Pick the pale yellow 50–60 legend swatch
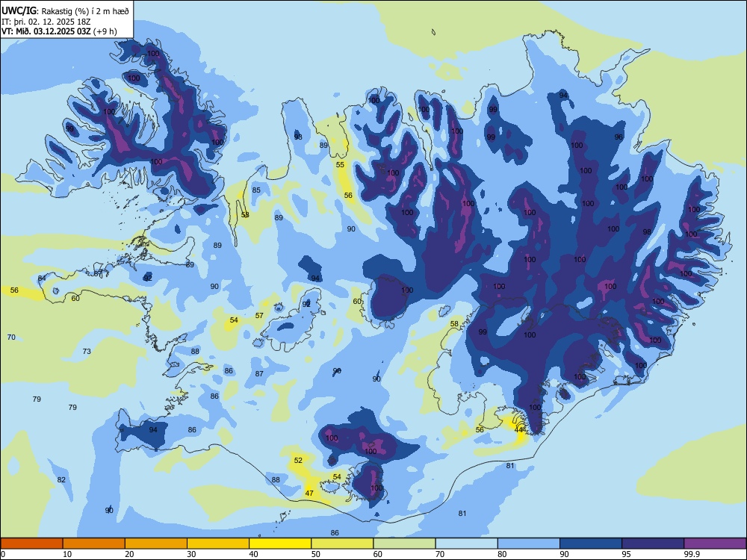Image resolution: width=747 pixels, height=560 pixels. click(342, 544)
